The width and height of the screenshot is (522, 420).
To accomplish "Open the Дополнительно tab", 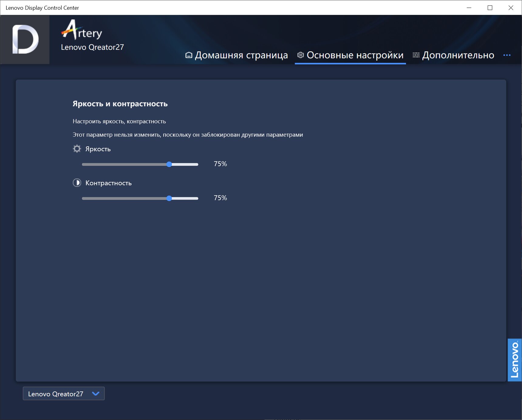I will coord(453,55).
